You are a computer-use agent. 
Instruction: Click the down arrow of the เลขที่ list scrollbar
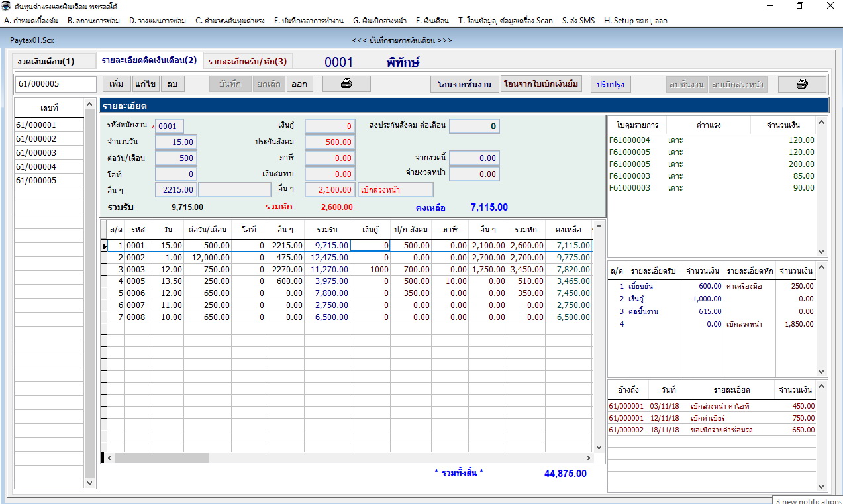tap(91, 483)
